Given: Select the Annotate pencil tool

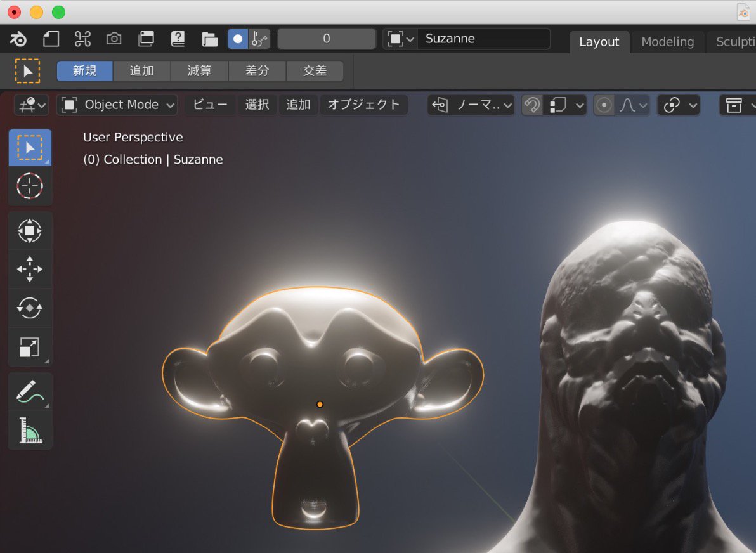Looking at the screenshot, I should pos(30,391).
